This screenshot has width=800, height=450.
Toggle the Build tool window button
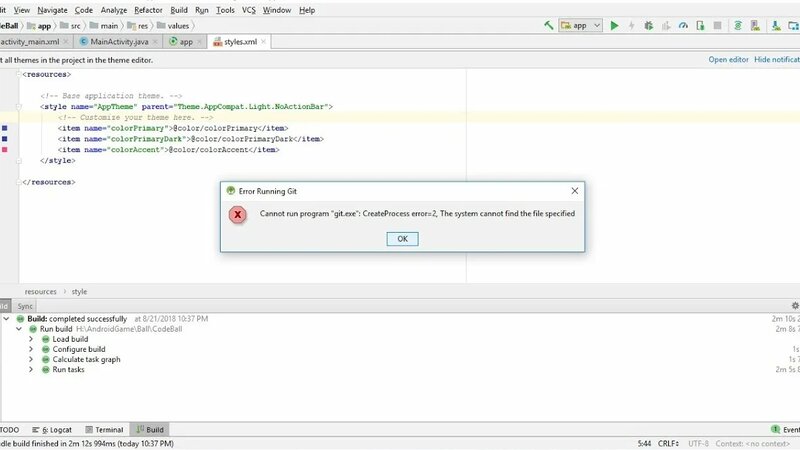(x=149, y=430)
